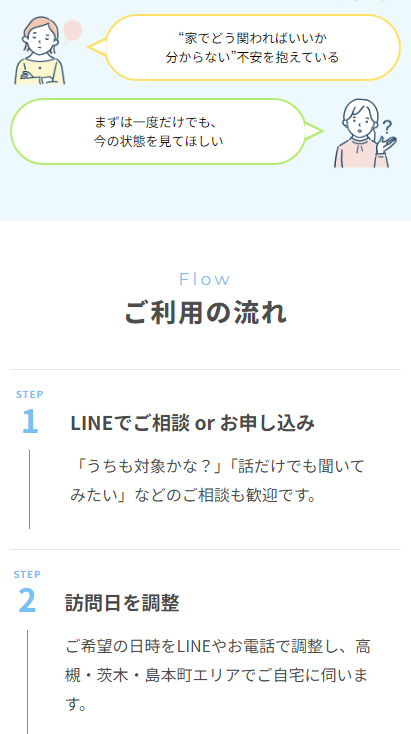Click the blue number 2 step marker

(x=27, y=601)
